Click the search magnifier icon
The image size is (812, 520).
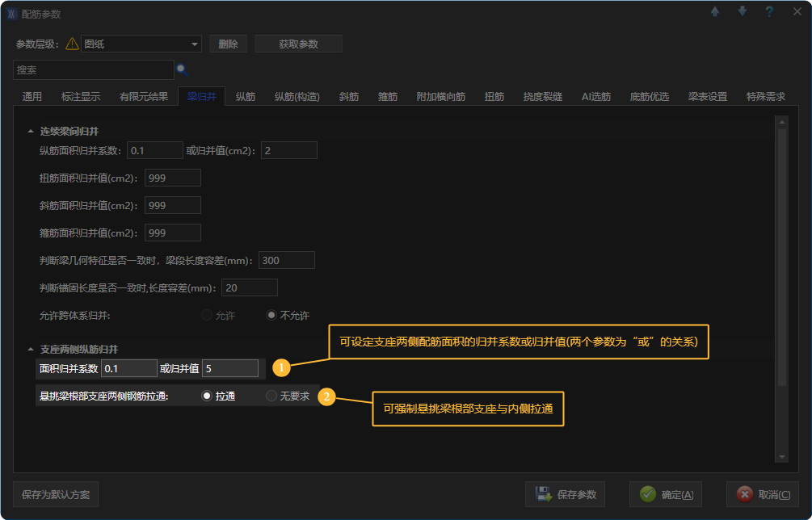point(182,70)
